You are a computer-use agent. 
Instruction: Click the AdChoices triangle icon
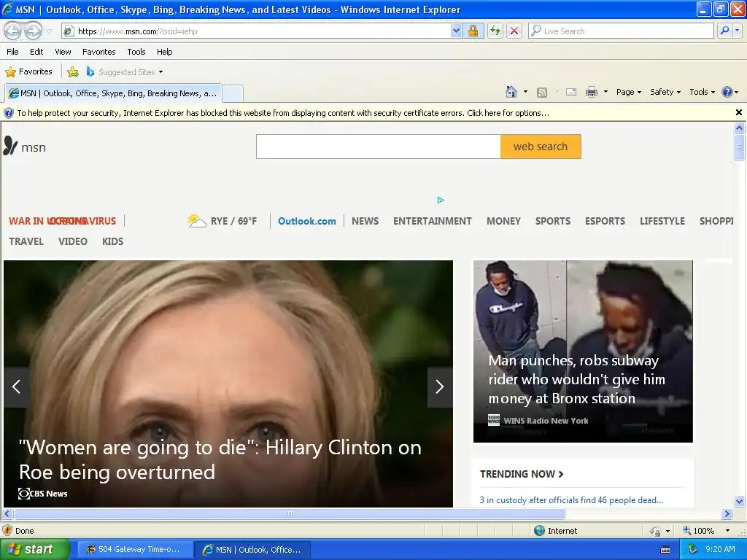pos(441,200)
